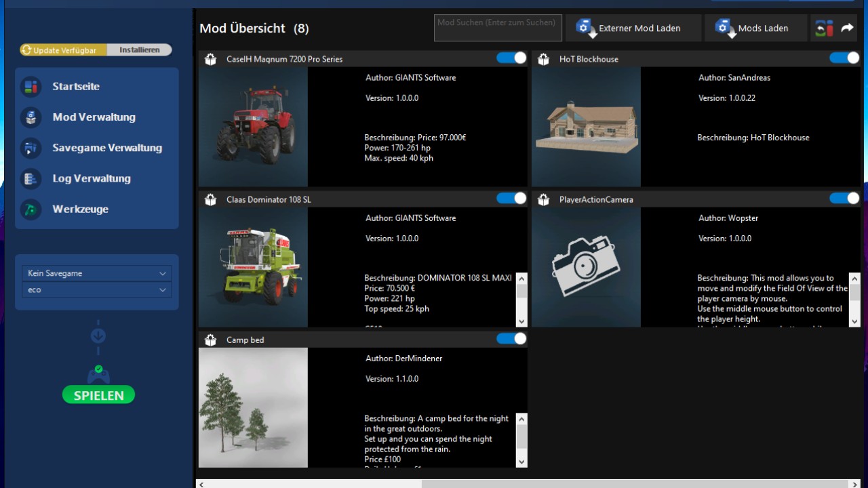Click the Mods Laden button
Viewport: 868px width, 488px height.
pyautogui.click(x=755, y=28)
